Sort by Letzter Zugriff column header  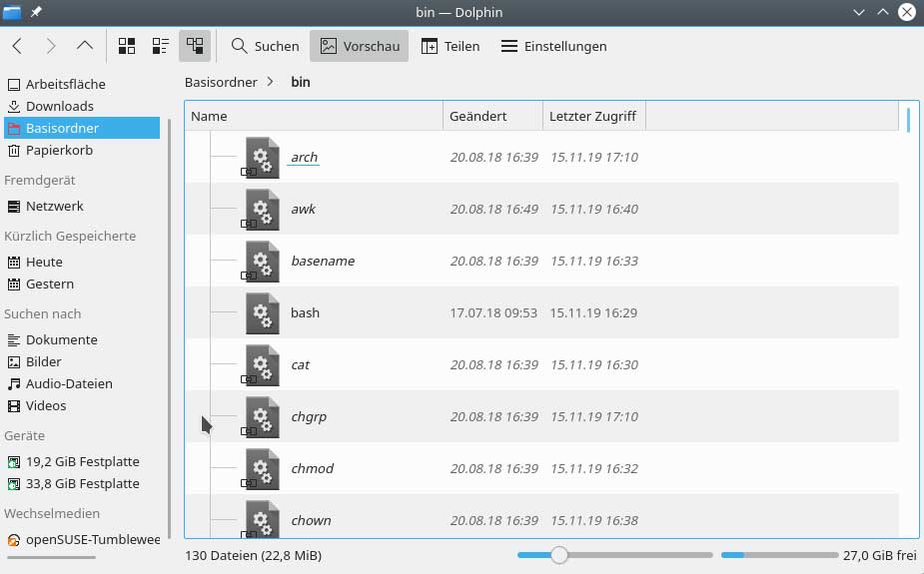[x=594, y=116]
